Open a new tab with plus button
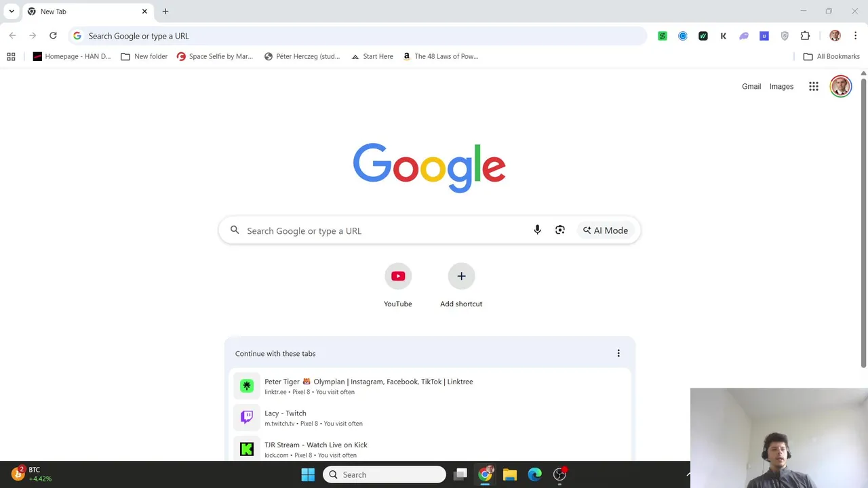Screen dimensions: 868x488 (x=165, y=12)
